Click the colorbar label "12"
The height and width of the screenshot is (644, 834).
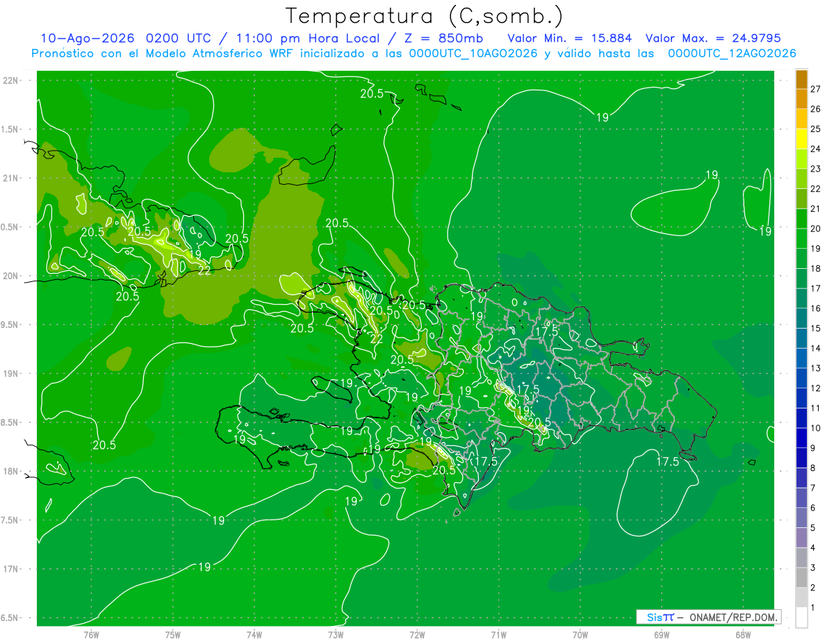(x=816, y=388)
